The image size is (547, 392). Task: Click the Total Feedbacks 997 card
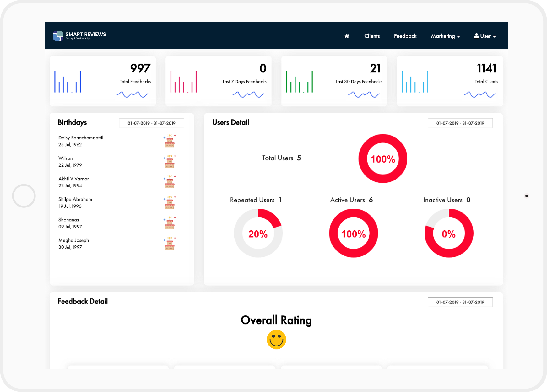click(103, 81)
